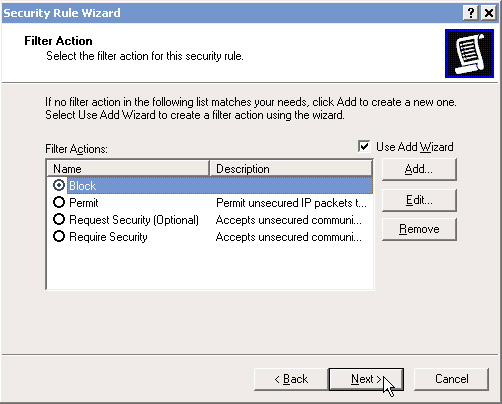Close the Security Rule Wizard dialog
Image resolution: width=502 pixels, height=404 pixels.
[x=489, y=13]
